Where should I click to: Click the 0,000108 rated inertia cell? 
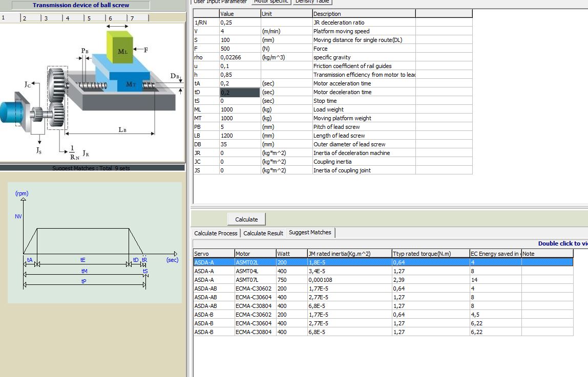click(349, 280)
